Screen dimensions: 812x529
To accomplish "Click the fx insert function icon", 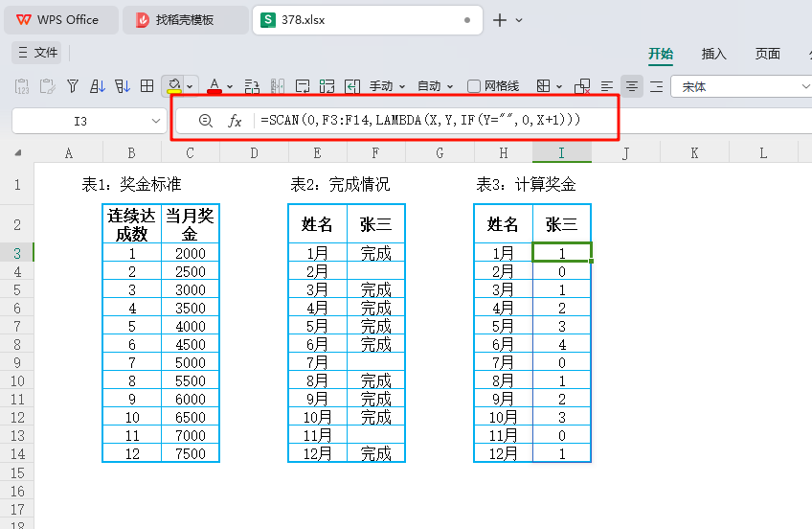I will tap(235, 120).
